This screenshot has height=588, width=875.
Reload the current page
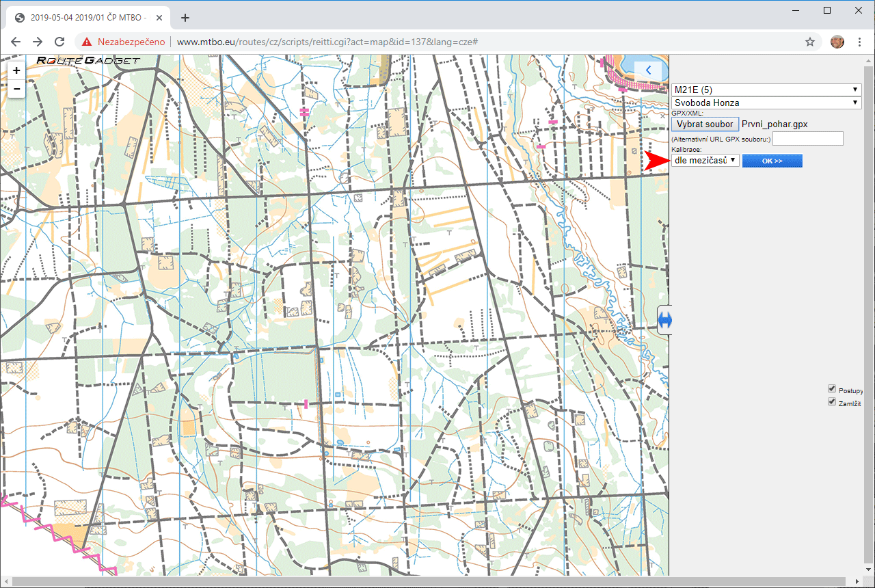(59, 42)
